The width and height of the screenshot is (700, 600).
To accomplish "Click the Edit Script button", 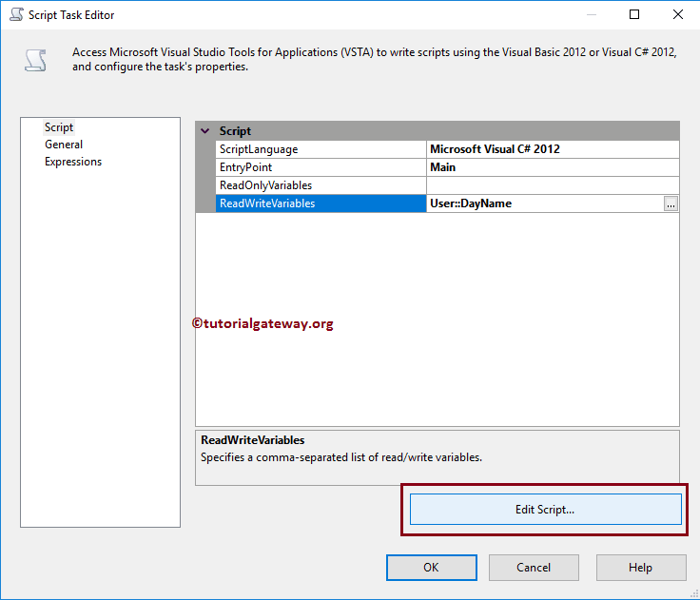I will 546,509.
